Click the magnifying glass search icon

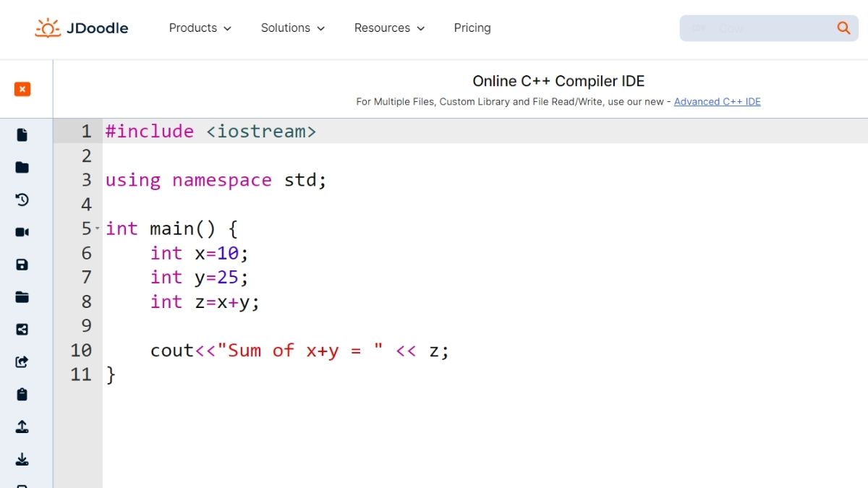843,28
